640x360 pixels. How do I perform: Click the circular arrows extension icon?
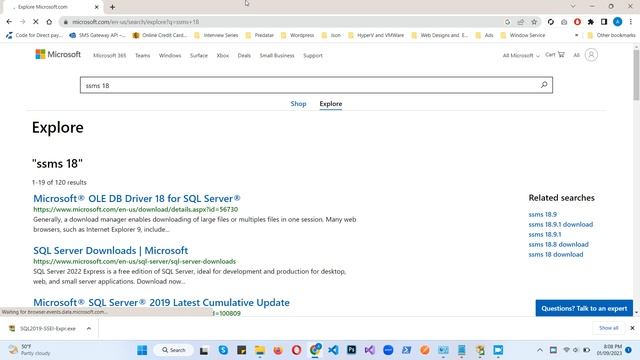click(551, 22)
